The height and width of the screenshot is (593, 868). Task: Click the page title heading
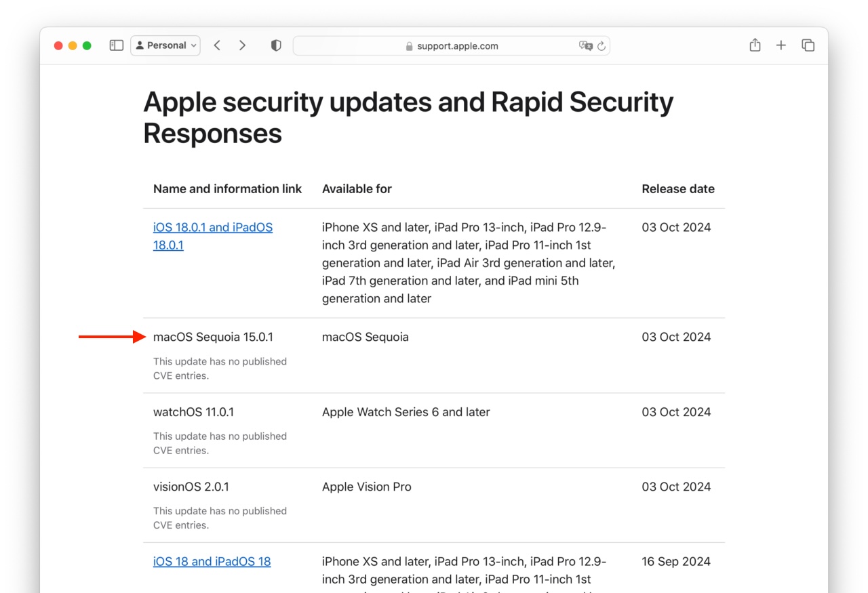[x=408, y=117]
